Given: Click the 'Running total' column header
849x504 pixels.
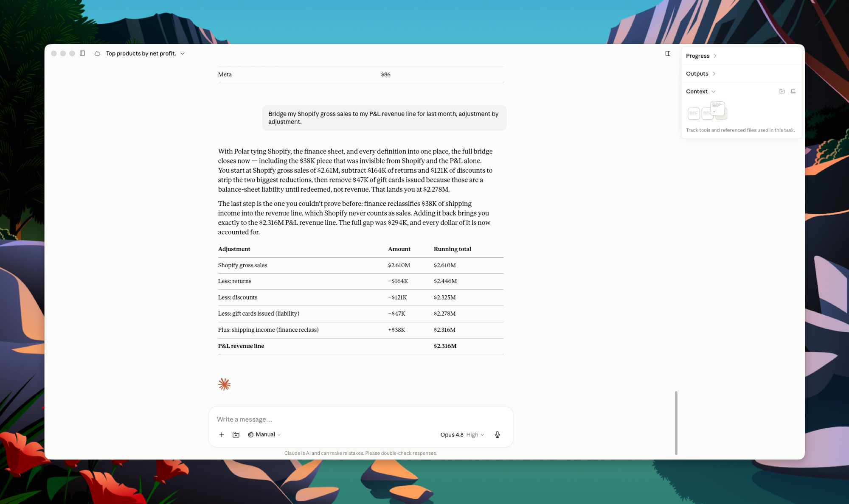Looking at the screenshot, I should click(x=452, y=249).
